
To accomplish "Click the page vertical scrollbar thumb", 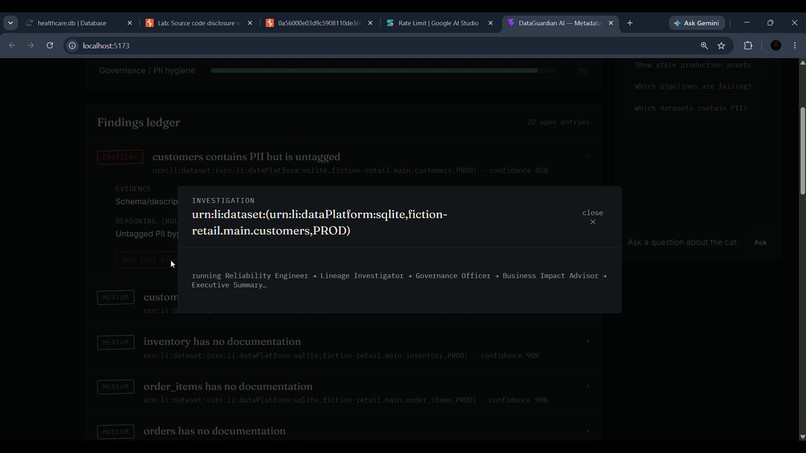I will (x=802, y=151).
